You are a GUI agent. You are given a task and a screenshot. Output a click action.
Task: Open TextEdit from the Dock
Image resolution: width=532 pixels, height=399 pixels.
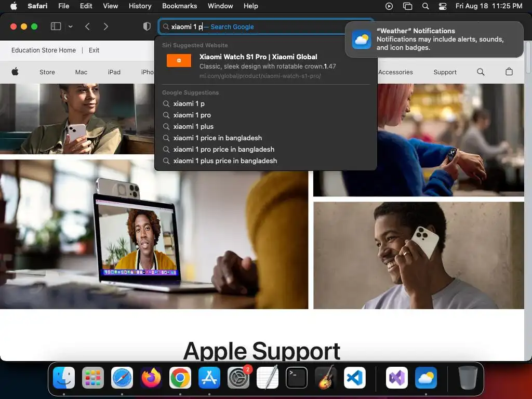(268, 378)
